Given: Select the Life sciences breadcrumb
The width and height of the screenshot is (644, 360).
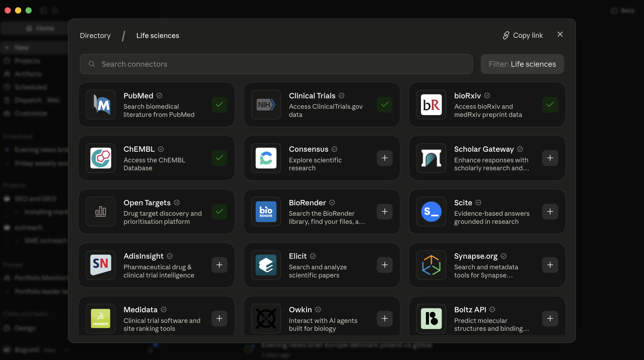Looking at the screenshot, I should coord(158,36).
